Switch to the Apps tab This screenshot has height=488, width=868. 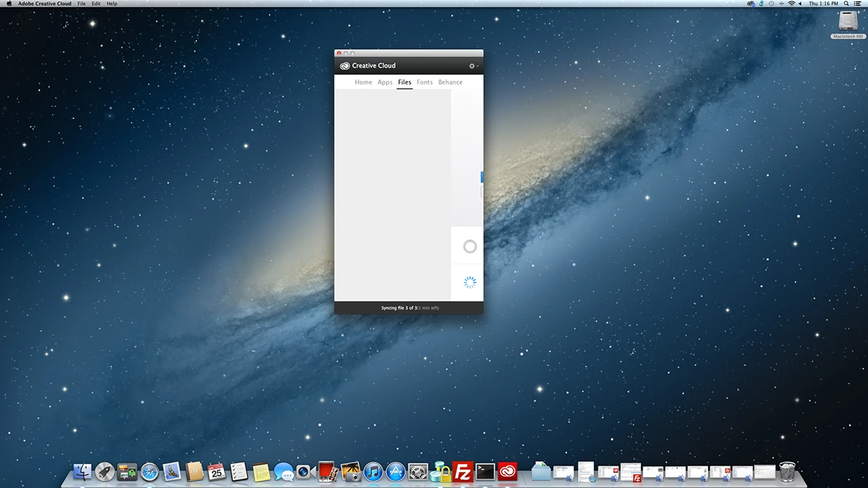pos(385,82)
